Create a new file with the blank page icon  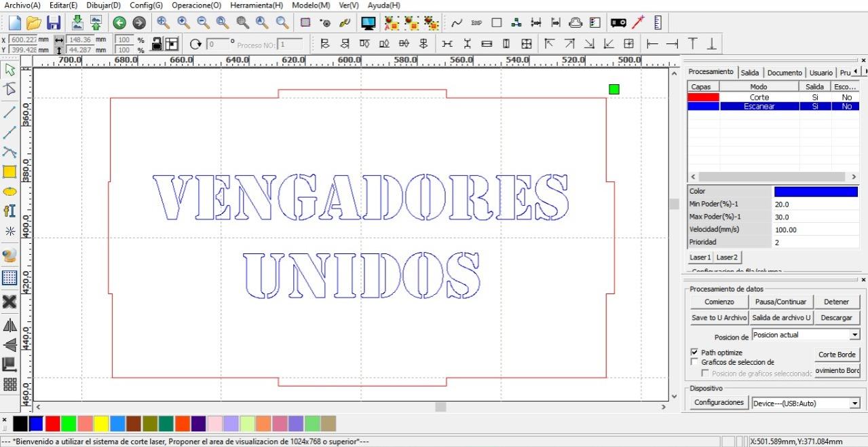click(14, 23)
